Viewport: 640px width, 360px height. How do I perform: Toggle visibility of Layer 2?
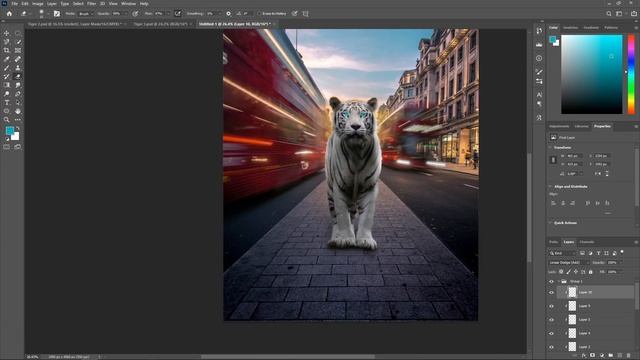[551, 347]
